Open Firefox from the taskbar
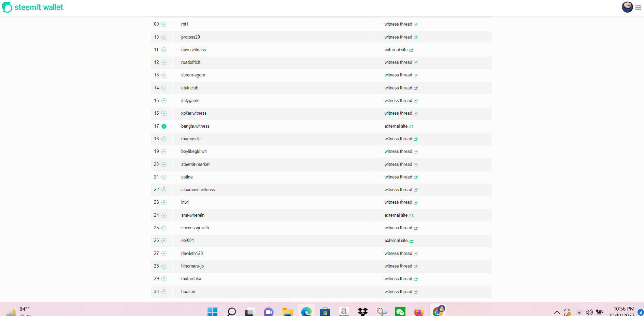 pos(419,312)
